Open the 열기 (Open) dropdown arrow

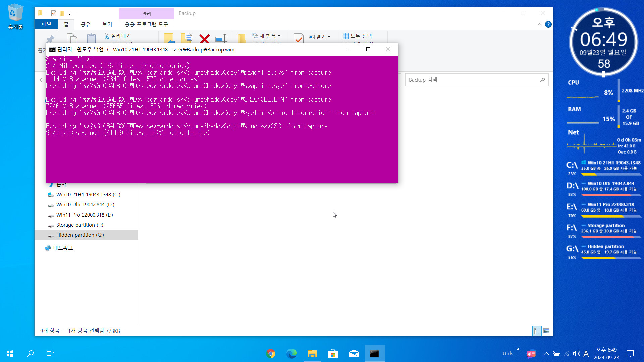(329, 37)
